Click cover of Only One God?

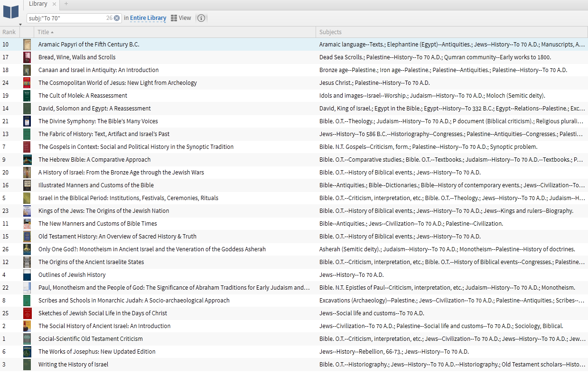click(x=27, y=249)
